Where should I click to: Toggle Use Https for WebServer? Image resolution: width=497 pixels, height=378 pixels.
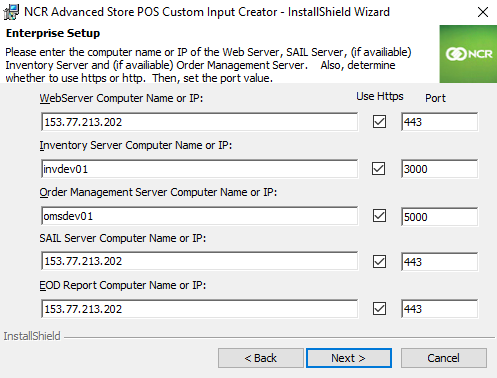click(379, 122)
